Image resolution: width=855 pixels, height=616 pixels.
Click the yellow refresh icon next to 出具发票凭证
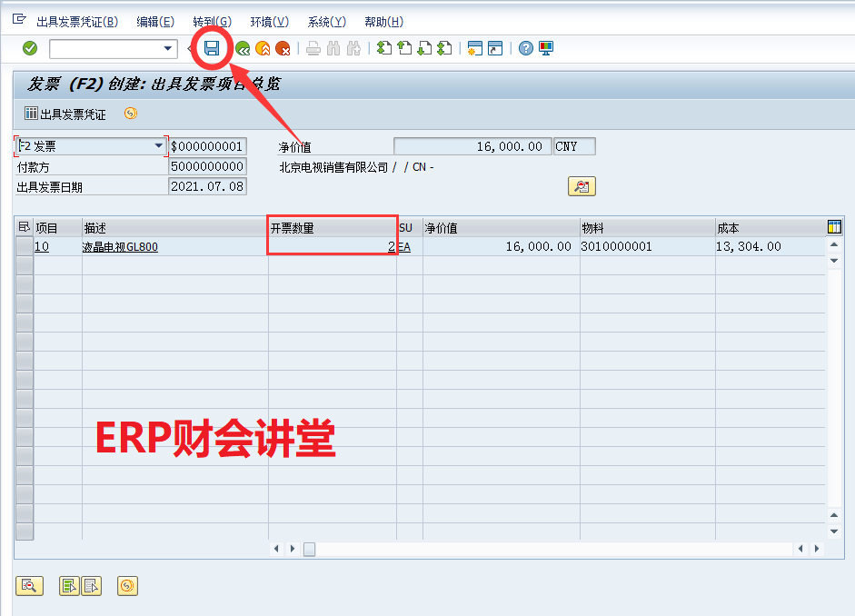click(129, 114)
